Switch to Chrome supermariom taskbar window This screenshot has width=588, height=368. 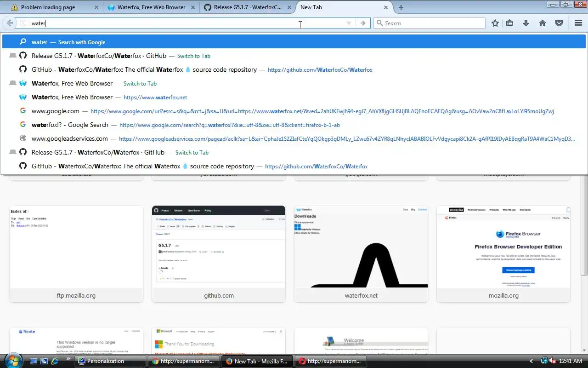tap(184, 361)
